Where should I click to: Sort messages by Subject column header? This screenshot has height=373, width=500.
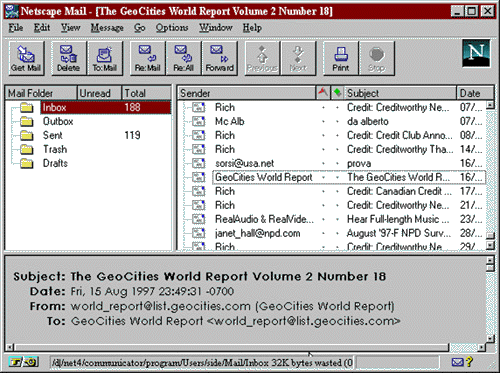coord(400,93)
